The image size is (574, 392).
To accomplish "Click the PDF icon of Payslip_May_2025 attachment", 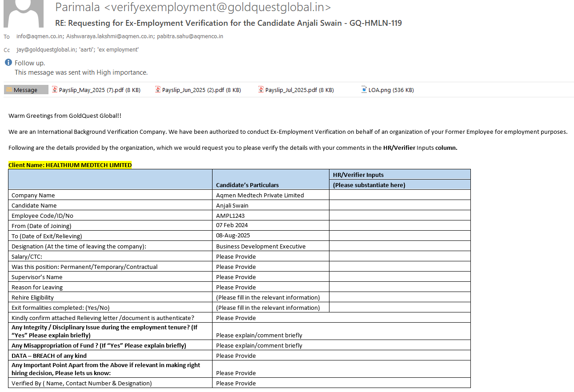I will (55, 89).
